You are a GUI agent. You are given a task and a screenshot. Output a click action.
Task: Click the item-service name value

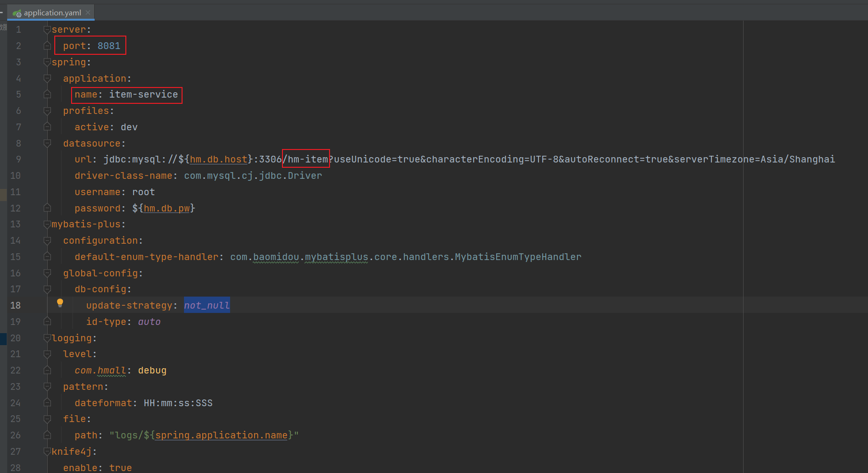tap(144, 95)
